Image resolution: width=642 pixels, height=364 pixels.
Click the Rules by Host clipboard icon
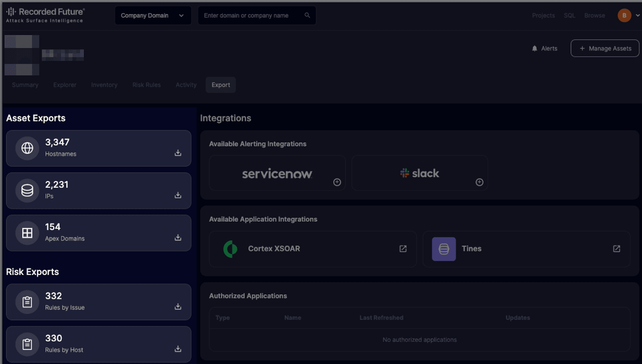[x=27, y=344]
